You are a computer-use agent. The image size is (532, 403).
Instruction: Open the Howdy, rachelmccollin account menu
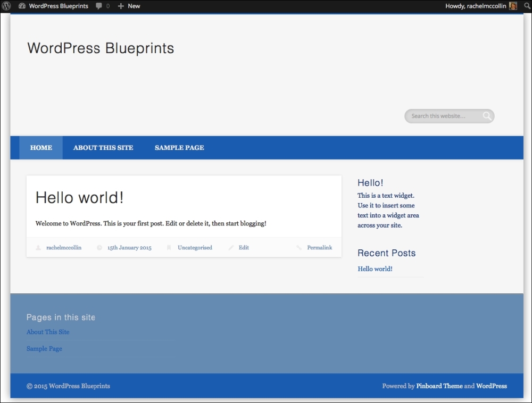coord(476,6)
